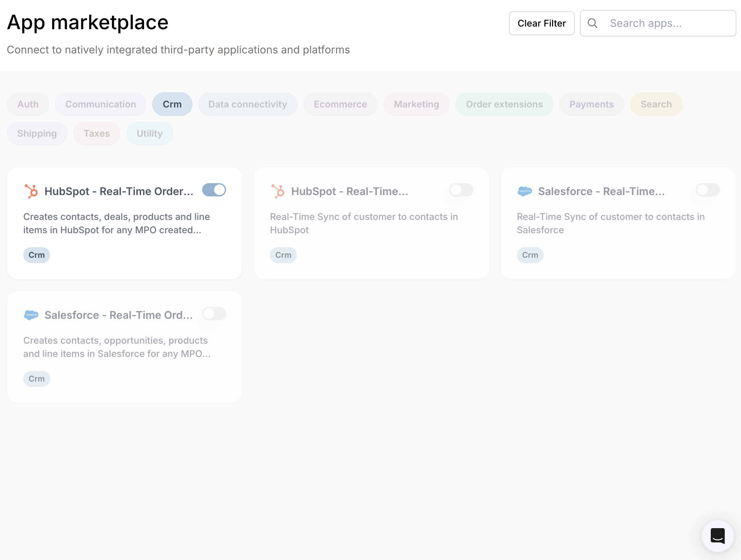Select the Marketing category filter
741x560 pixels.
tap(416, 104)
